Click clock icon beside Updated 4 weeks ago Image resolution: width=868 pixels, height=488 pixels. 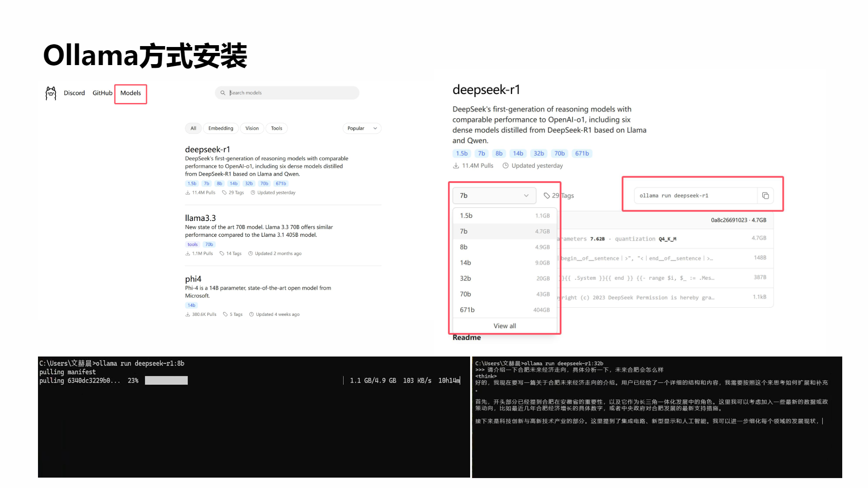coord(251,314)
